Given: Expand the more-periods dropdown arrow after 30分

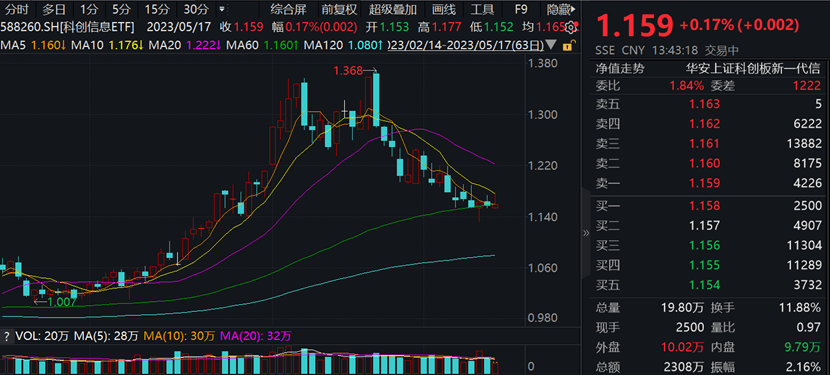Looking at the screenshot, I should [x=221, y=9].
